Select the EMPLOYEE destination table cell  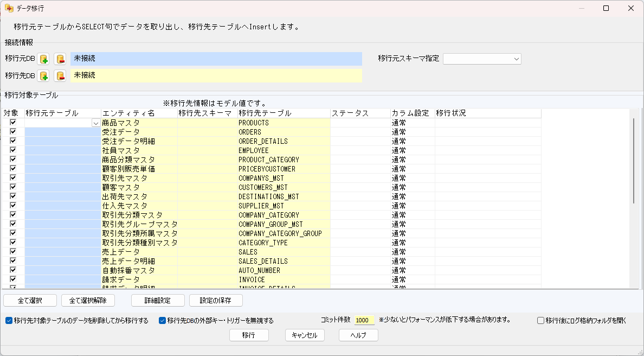point(284,150)
